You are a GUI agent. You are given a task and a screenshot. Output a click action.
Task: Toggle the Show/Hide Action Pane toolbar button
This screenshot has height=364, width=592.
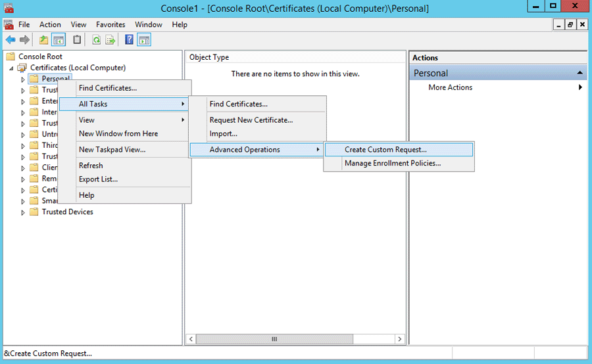(144, 40)
